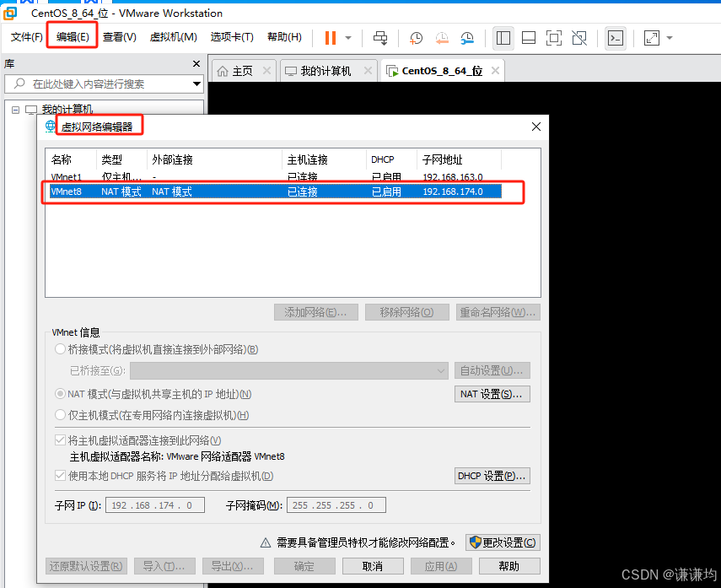Image resolution: width=721 pixels, height=588 pixels.
Task: Click the 确定 button
Action: click(304, 566)
